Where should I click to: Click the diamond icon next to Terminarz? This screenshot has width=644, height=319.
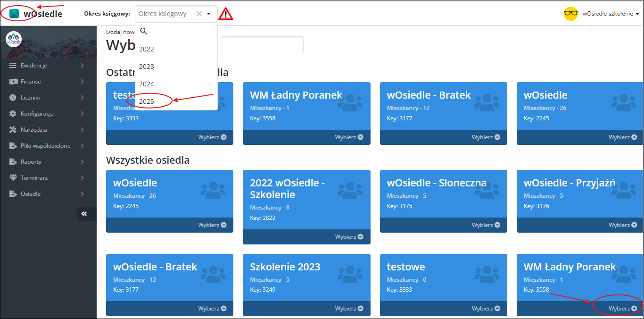tap(13, 178)
